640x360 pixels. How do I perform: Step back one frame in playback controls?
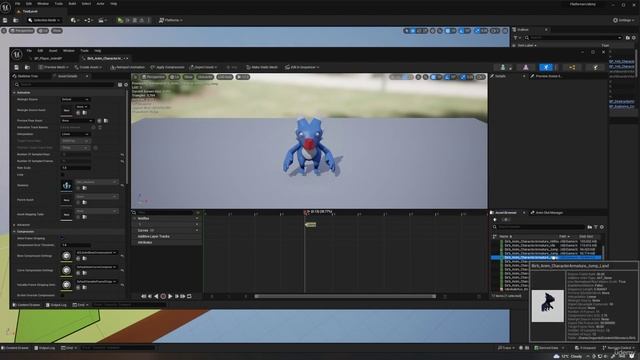pos(150,296)
